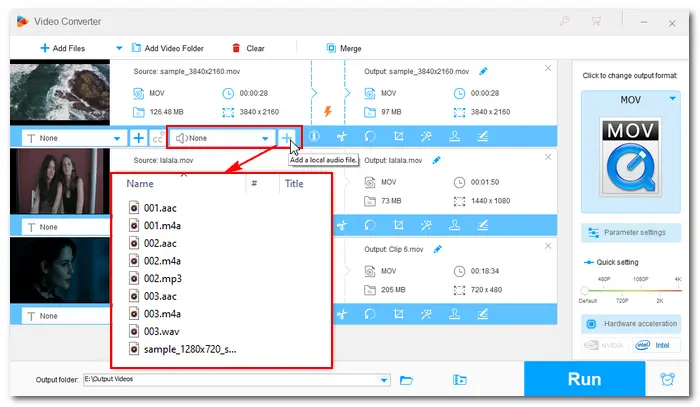Click the 1080P mark on the quality slider
Viewport: 700px width, 407px height.
tap(641, 279)
